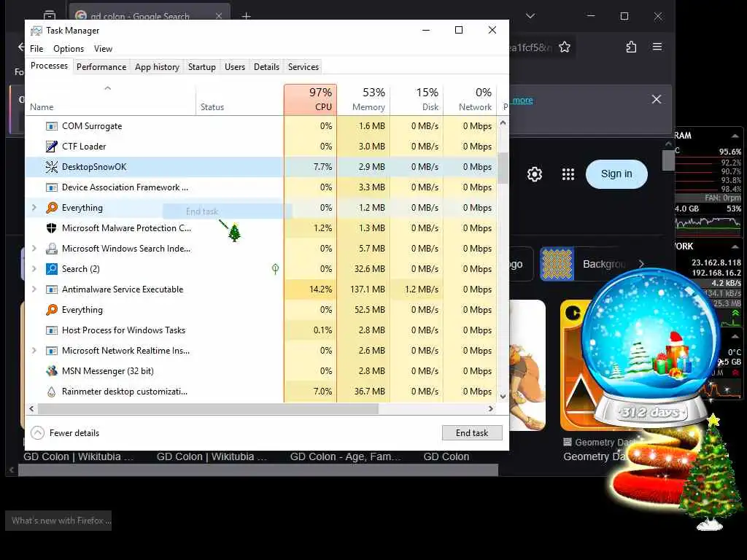Click the Microsoft Network Realtime Inspection icon
The image size is (747, 560).
pos(52,351)
